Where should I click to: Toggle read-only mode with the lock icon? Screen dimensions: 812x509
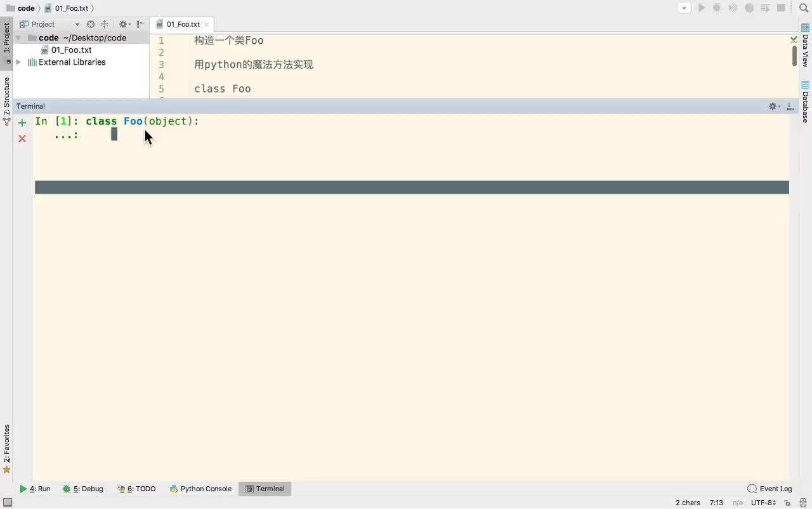tap(787, 502)
